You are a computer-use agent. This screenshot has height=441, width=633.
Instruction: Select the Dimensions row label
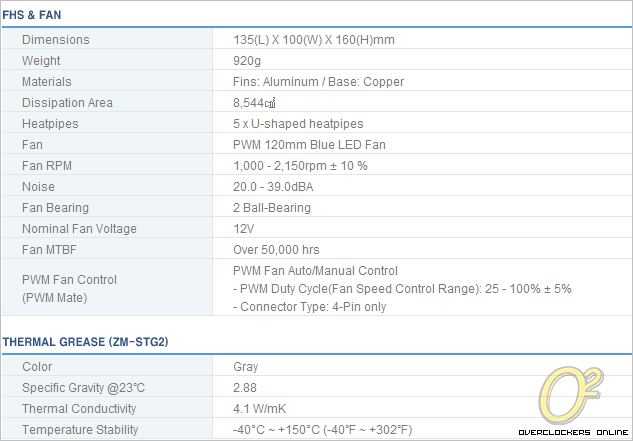click(x=55, y=40)
